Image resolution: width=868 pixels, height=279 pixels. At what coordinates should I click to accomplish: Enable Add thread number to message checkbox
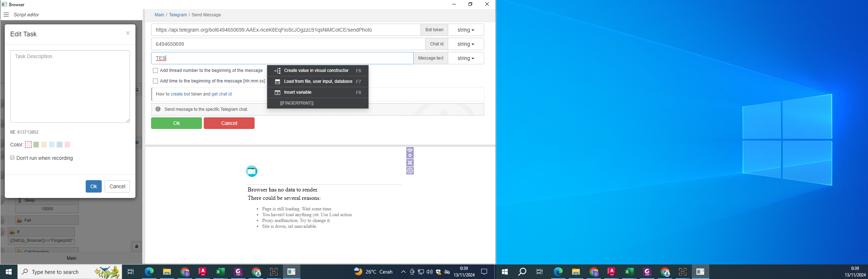155,70
